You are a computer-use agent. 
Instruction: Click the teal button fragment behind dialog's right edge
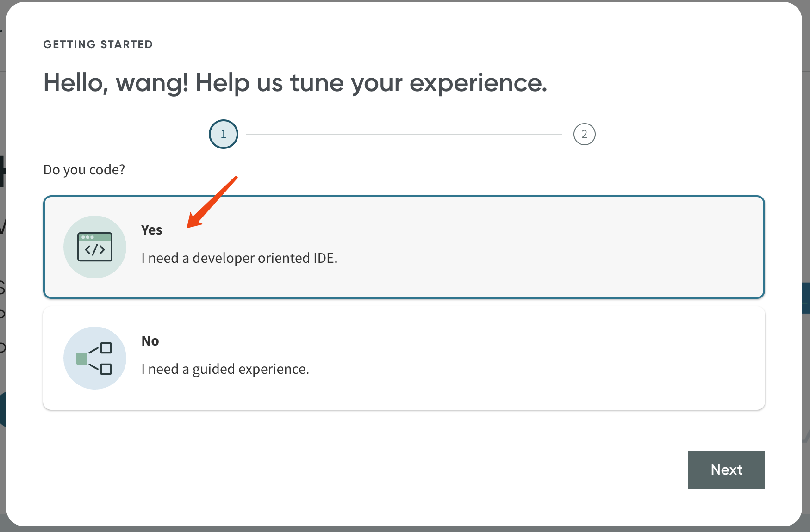coord(806,298)
